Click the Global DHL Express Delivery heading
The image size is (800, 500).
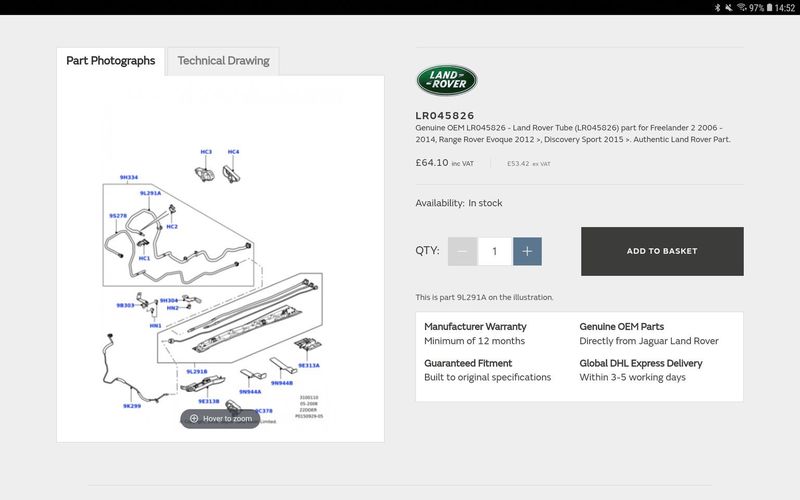[641, 363]
